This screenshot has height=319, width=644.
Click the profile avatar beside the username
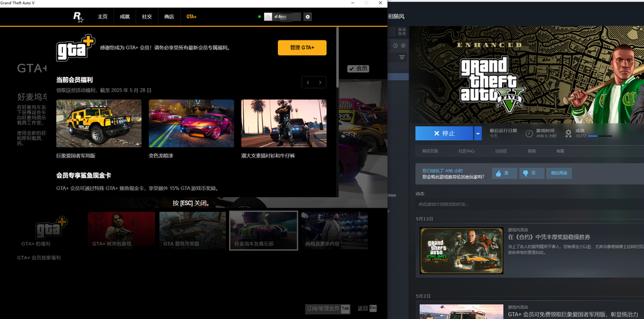(x=268, y=17)
